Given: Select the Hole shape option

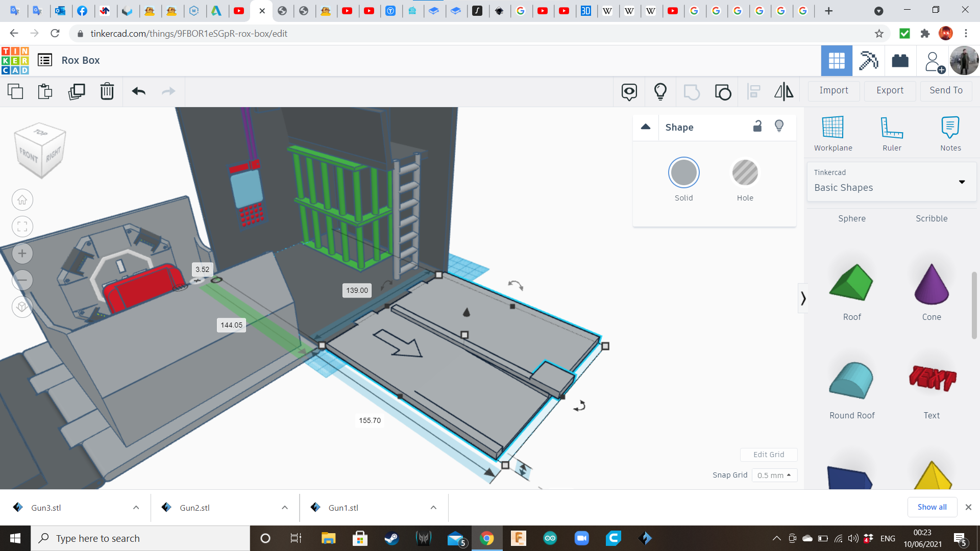Looking at the screenshot, I should [745, 173].
